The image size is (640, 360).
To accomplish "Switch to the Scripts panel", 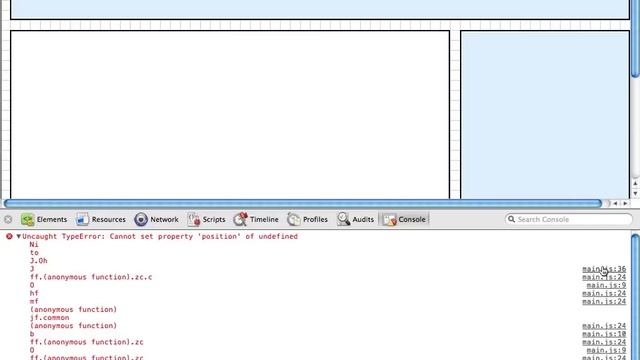I will pos(207,220).
